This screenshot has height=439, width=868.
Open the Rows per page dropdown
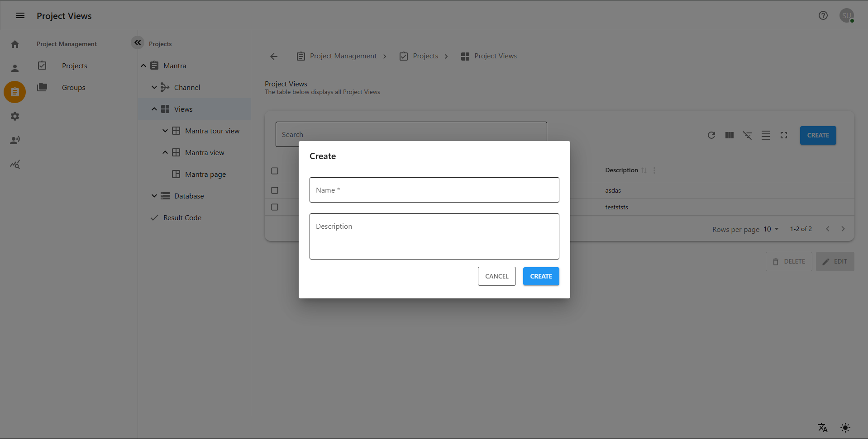pos(771,229)
